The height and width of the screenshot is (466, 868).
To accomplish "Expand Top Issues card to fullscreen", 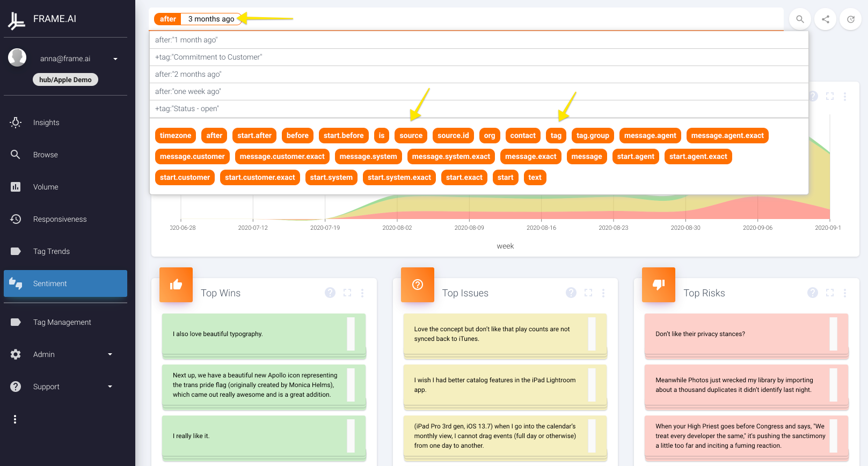I will pos(588,293).
